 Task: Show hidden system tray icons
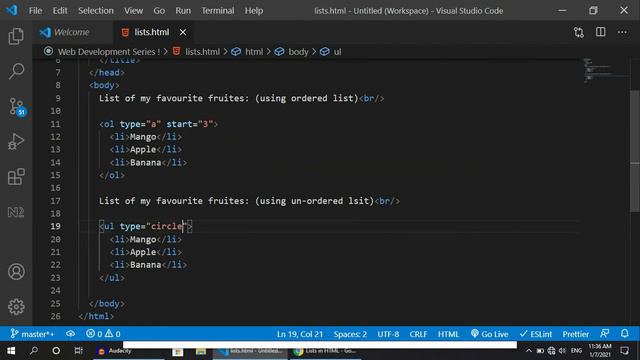click(529, 351)
